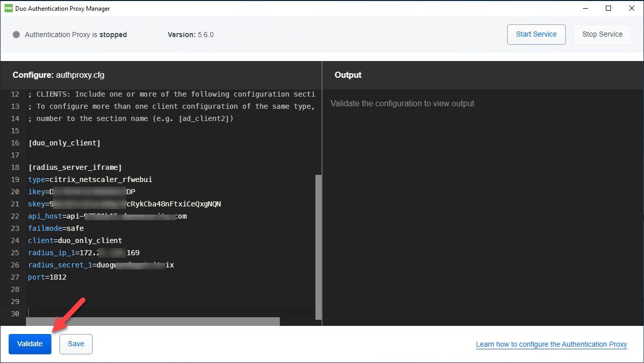Click the [duo_only_client] section line
The image size is (644, 363).
click(65, 143)
